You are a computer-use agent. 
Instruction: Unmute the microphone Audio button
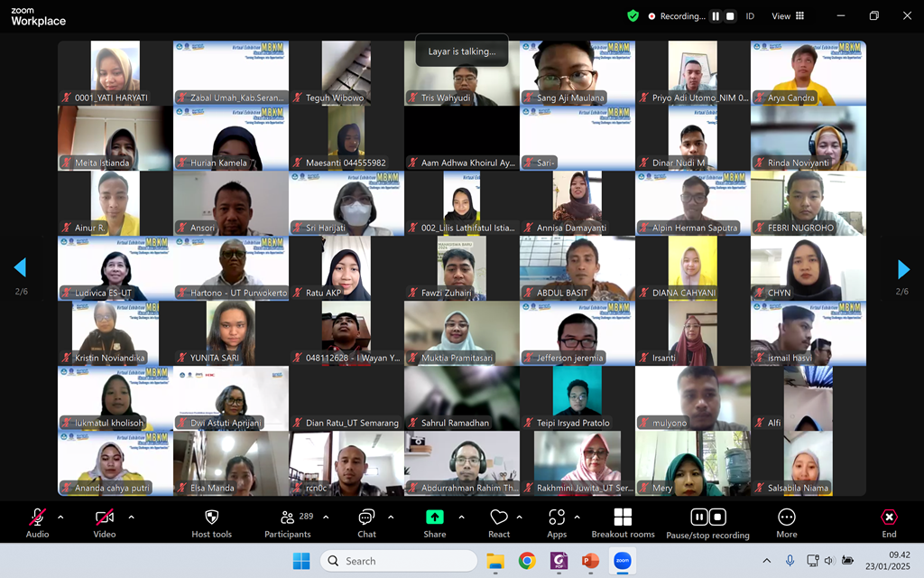click(x=37, y=517)
